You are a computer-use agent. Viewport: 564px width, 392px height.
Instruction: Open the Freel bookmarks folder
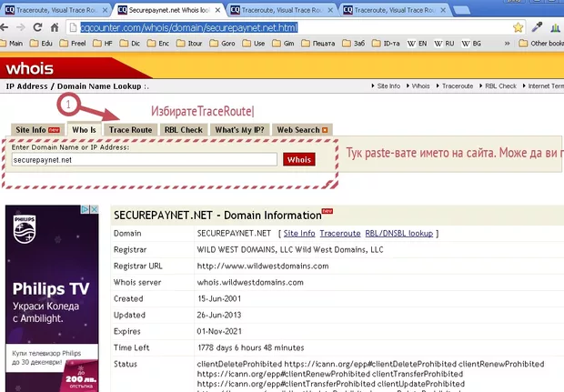coord(73,44)
